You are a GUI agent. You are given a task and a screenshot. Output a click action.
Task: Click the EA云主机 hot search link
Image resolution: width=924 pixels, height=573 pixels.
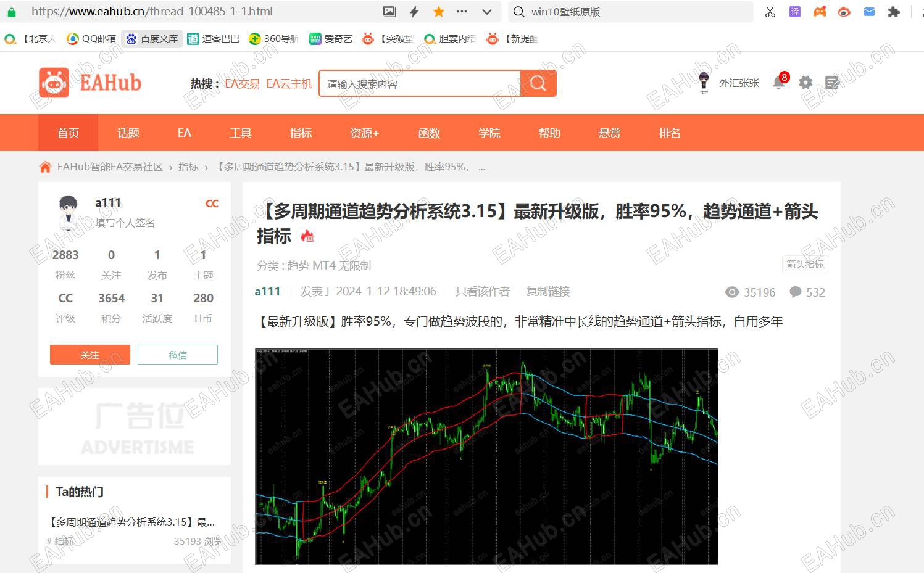289,84
